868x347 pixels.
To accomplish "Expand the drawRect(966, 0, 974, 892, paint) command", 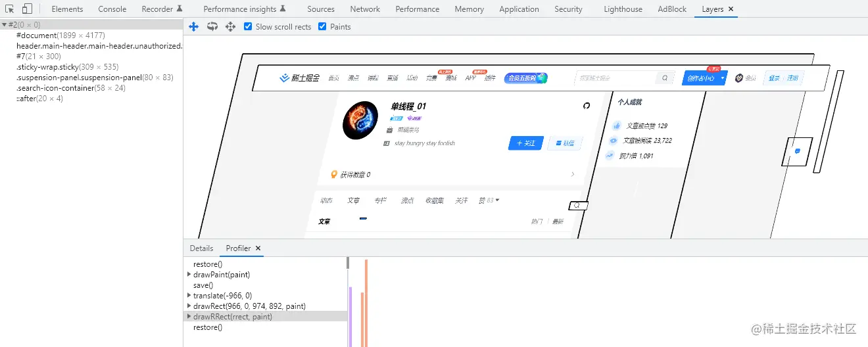I will tap(189, 306).
